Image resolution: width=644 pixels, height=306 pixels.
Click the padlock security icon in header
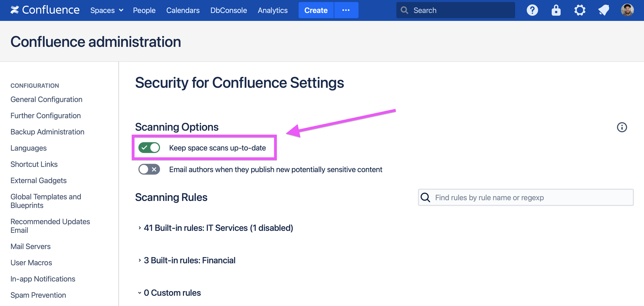point(556,10)
